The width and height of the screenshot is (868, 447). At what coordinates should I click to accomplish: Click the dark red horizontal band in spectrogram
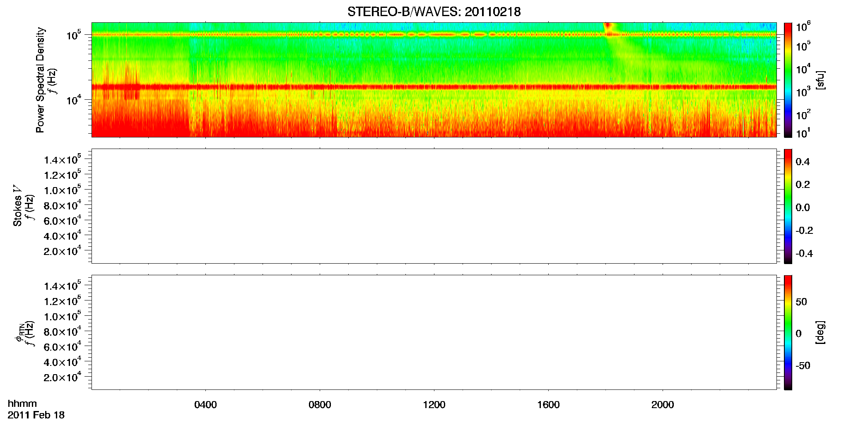point(434,87)
